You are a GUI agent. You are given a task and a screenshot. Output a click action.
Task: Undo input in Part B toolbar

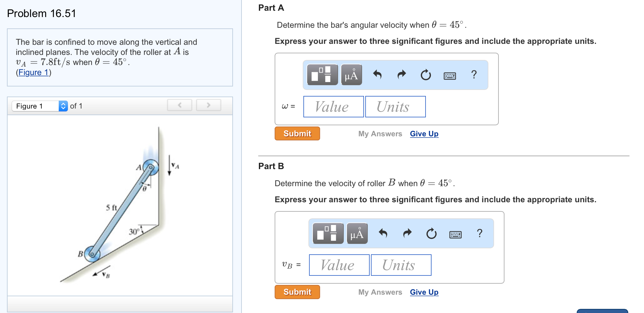click(383, 233)
